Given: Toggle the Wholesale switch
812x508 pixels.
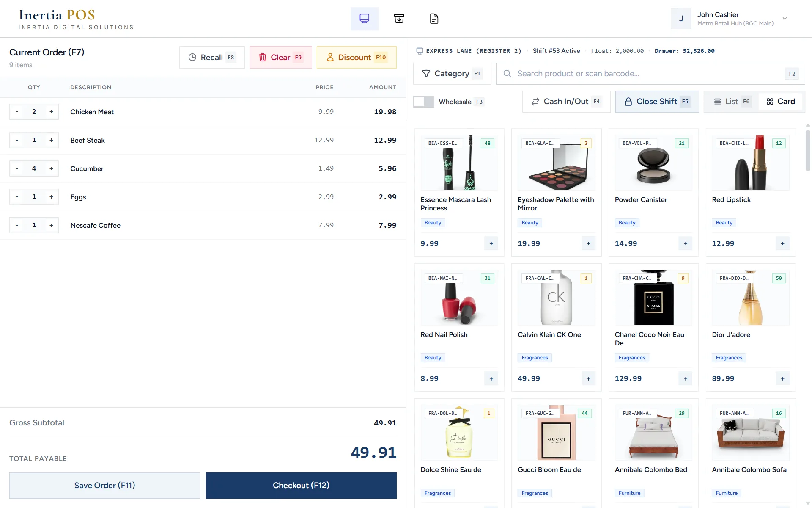Looking at the screenshot, I should [423, 102].
